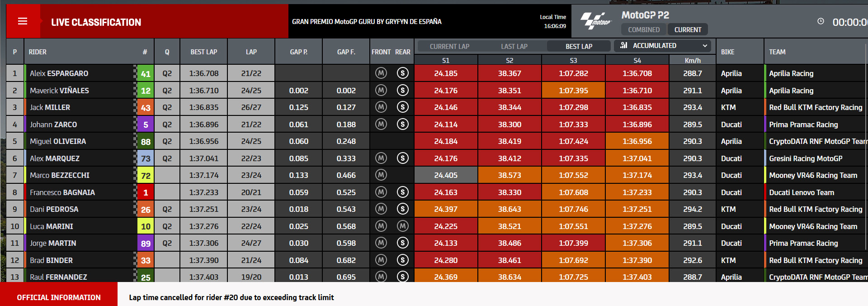Sort by the BEST LAP column header
868x306 pixels.
pyautogui.click(x=203, y=52)
